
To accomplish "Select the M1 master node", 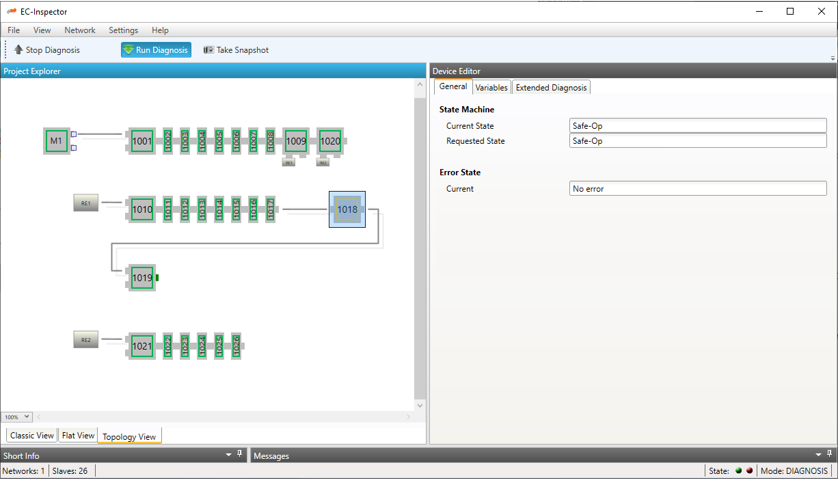I will click(x=56, y=141).
